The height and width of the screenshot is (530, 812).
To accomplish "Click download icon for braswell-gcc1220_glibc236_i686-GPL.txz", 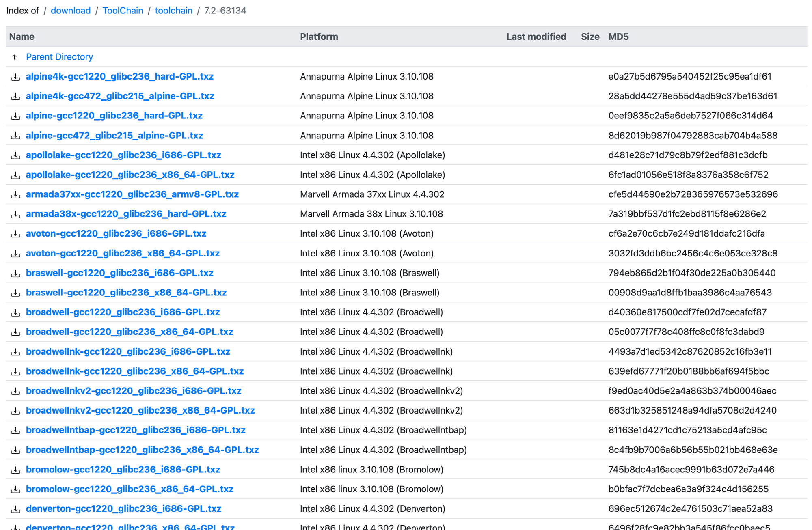I will tap(15, 273).
